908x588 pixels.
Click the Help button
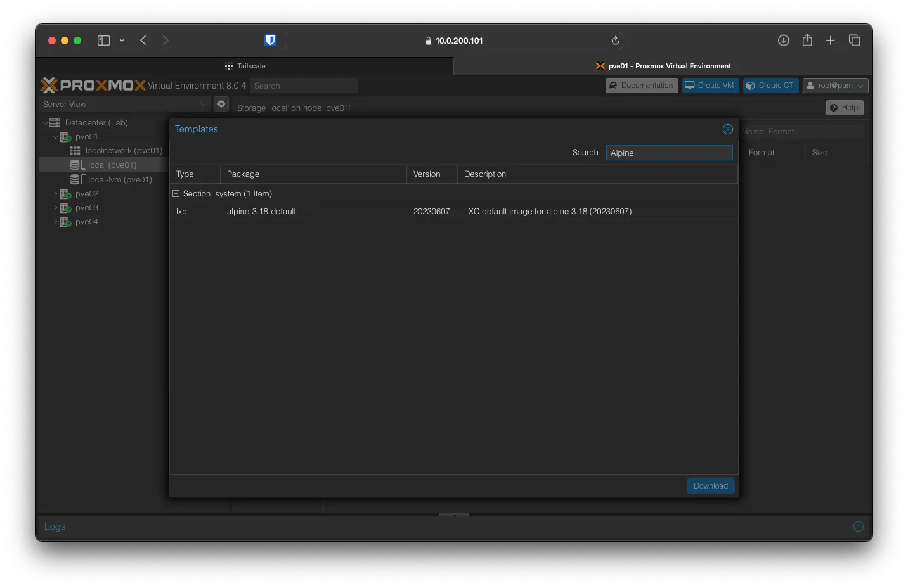pos(845,108)
